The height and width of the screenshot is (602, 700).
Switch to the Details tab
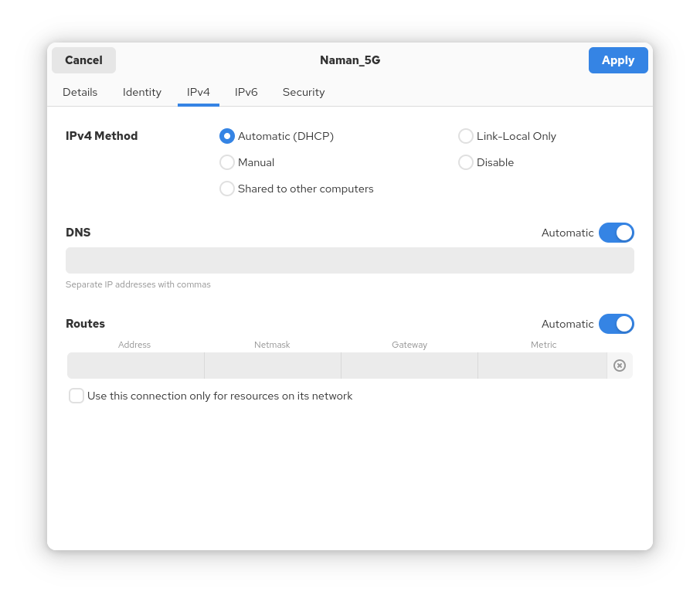coord(80,92)
